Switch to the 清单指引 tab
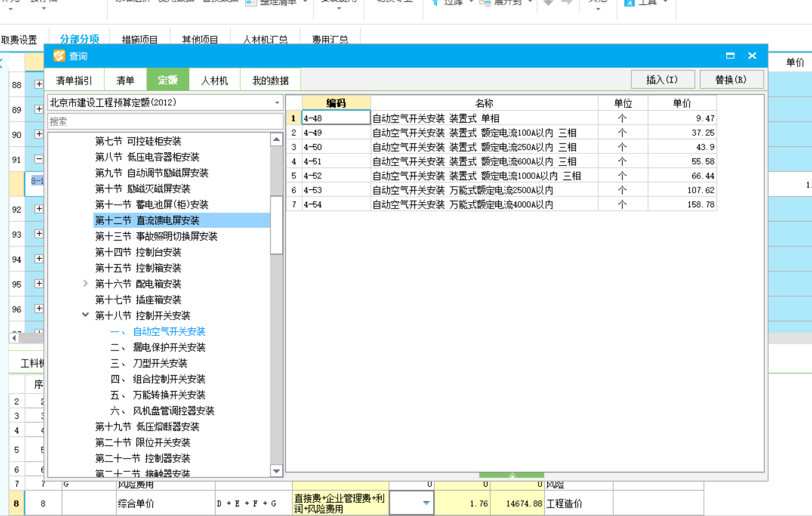Viewport: 812px width, 516px height. pos(74,80)
